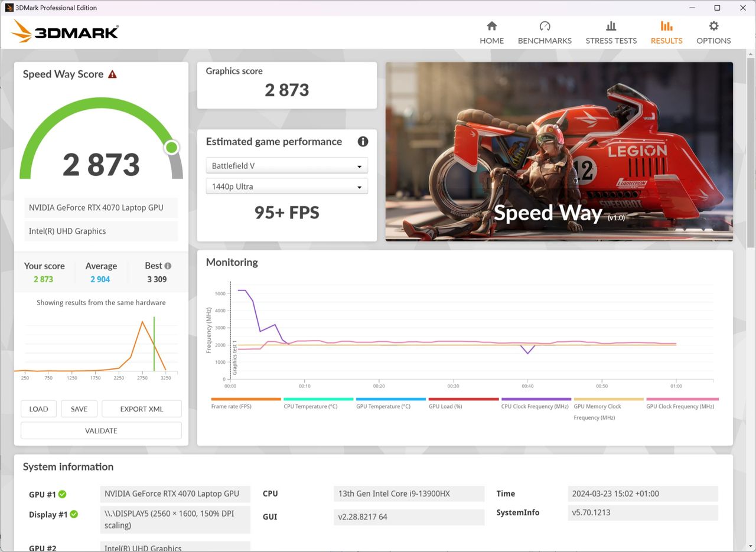756x552 pixels.
Task: Open the BENCHMARKS tab
Action: point(545,33)
